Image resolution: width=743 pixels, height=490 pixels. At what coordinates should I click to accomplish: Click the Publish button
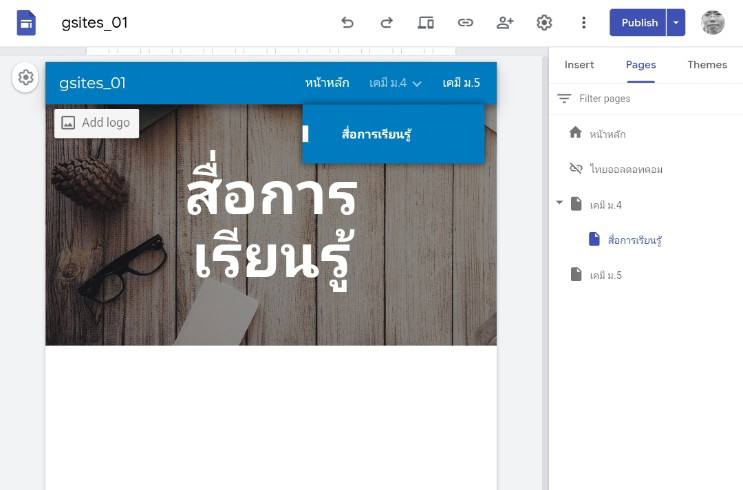pyautogui.click(x=639, y=23)
